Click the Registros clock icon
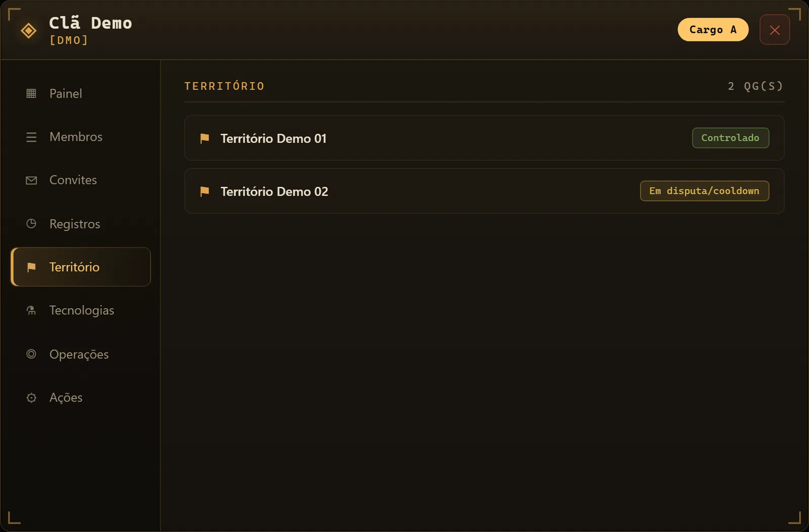 [31, 224]
